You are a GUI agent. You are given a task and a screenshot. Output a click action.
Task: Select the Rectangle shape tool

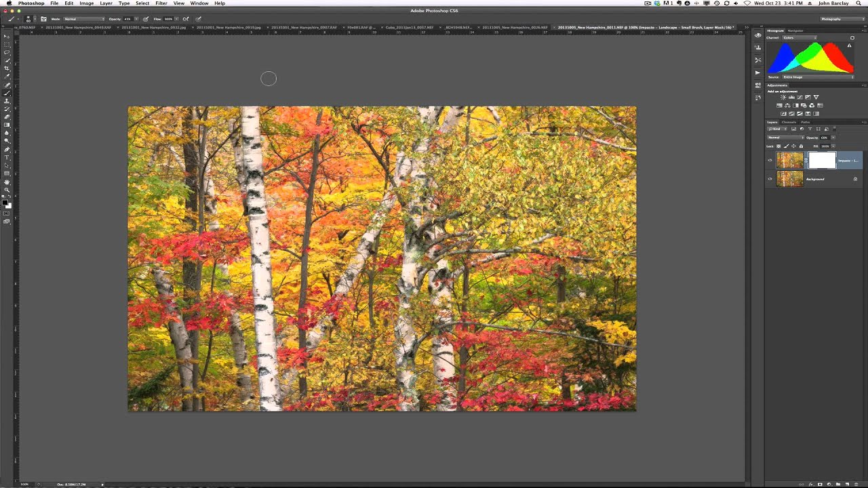pyautogui.click(x=6, y=173)
